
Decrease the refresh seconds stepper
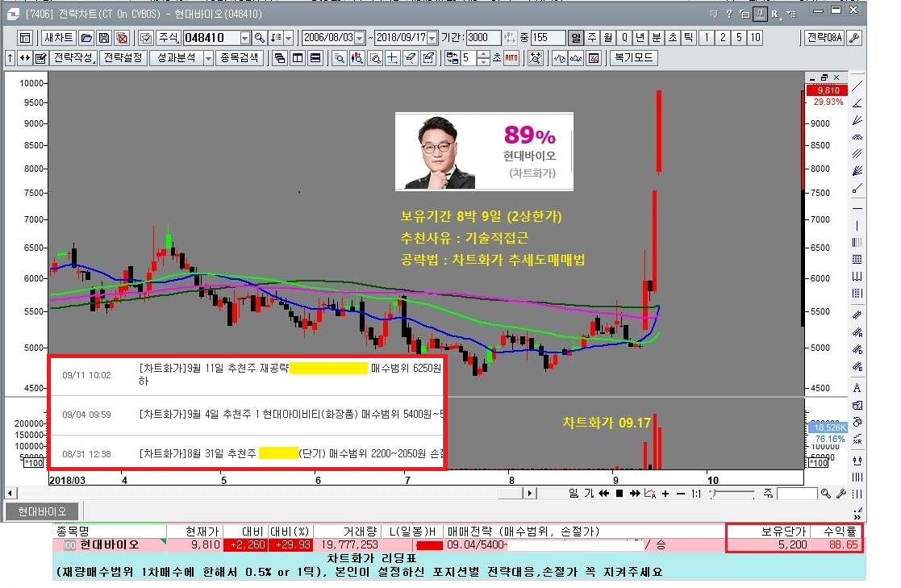(x=483, y=61)
